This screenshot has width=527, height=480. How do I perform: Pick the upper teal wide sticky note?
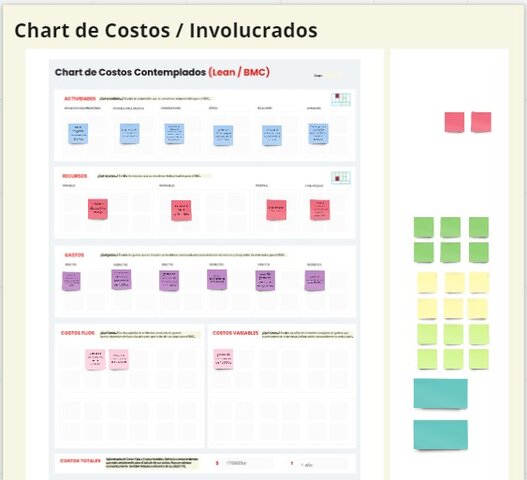[x=441, y=394]
